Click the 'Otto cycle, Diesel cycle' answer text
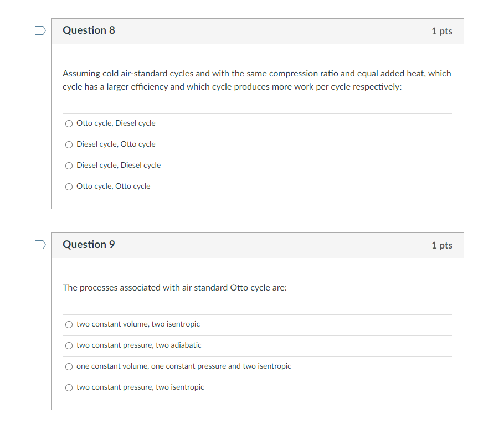 tap(116, 123)
